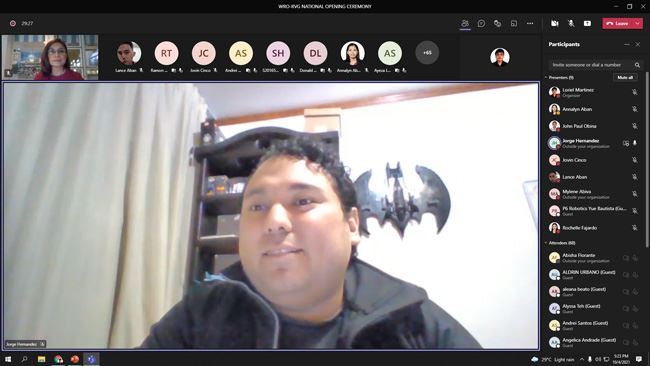
Task: Open the reactions icon in meeting toolbar
Action: pos(497,24)
